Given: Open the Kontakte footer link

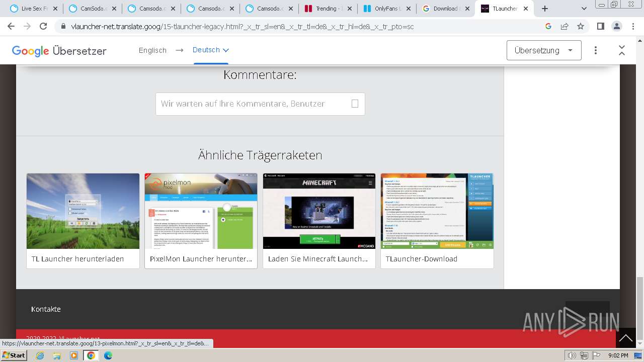Looking at the screenshot, I should point(46,309).
